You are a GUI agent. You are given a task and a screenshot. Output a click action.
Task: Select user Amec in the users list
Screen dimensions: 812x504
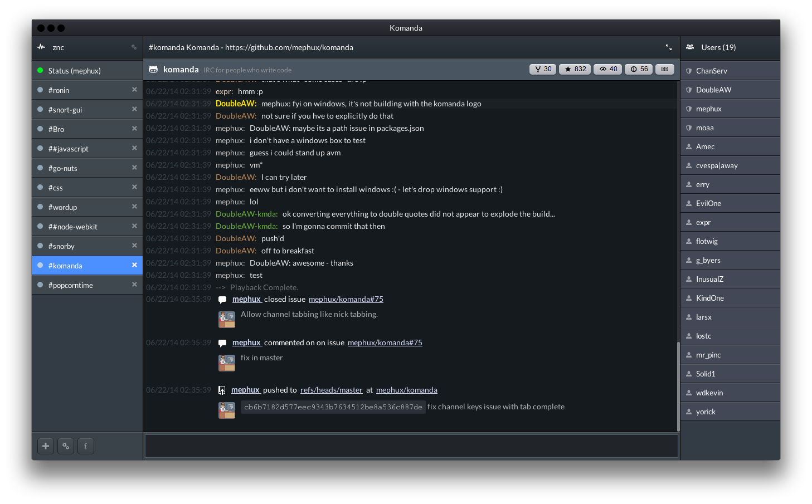pos(730,146)
